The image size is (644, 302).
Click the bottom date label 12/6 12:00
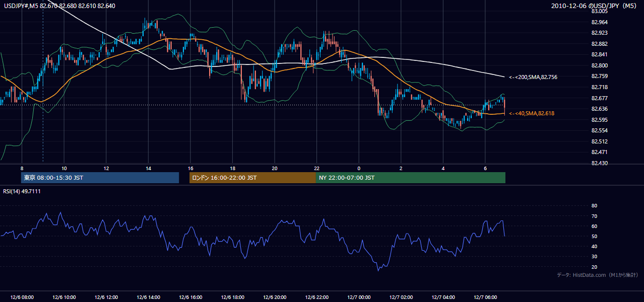click(106, 297)
